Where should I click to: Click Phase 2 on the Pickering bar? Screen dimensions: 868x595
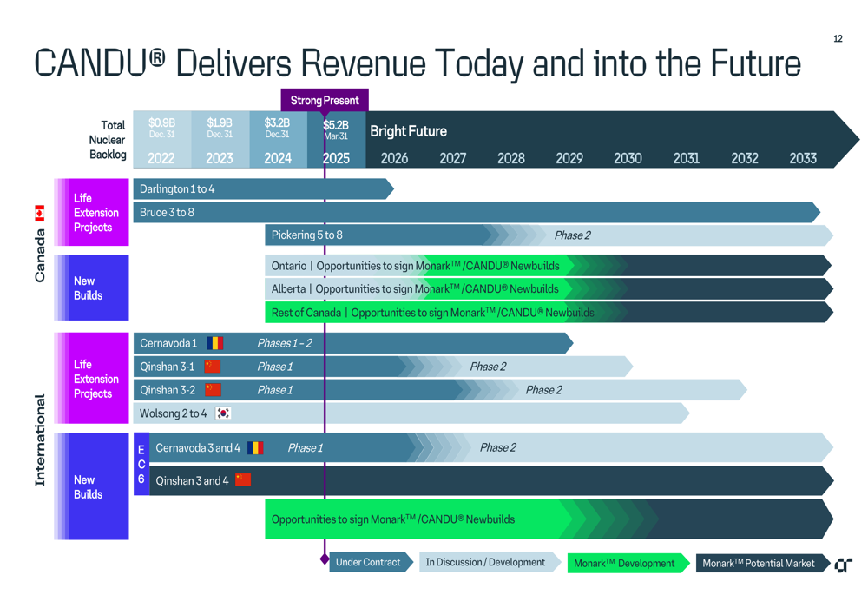tap(572, 235)
